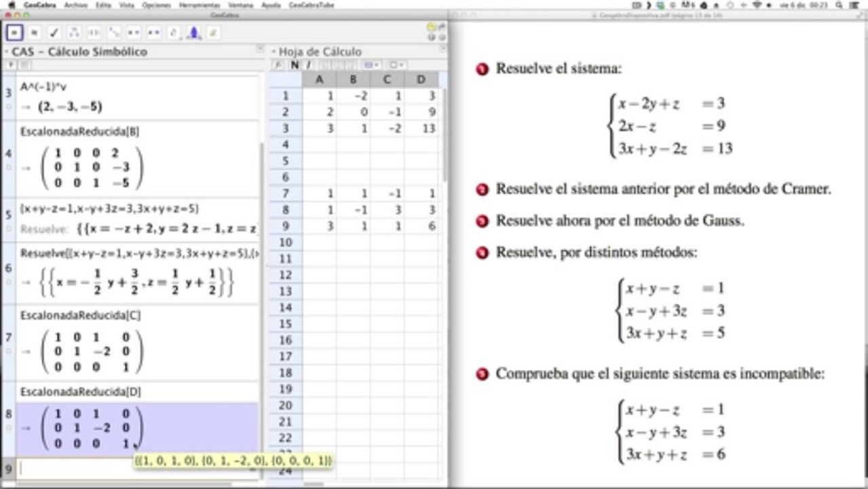
Task: Open the Vista menu
Action: pyautogui.click(x=127, y=5)
